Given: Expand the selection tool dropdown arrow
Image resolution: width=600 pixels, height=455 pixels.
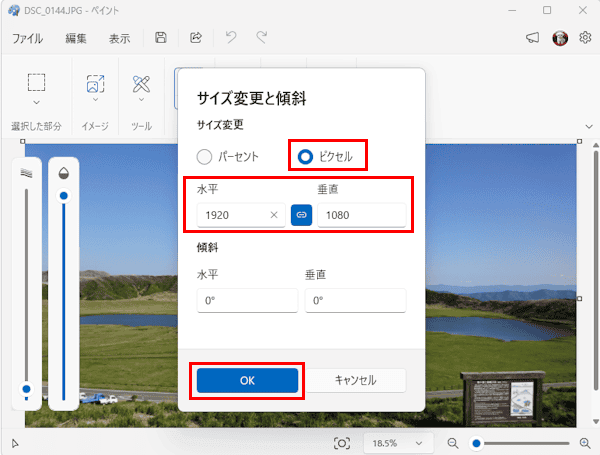Looking at the screenshot, I should pos(36,103).
